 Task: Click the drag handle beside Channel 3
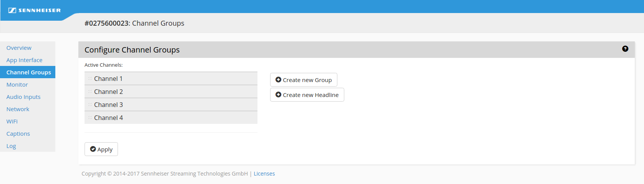pyautogui.click(x=90, y=105)
